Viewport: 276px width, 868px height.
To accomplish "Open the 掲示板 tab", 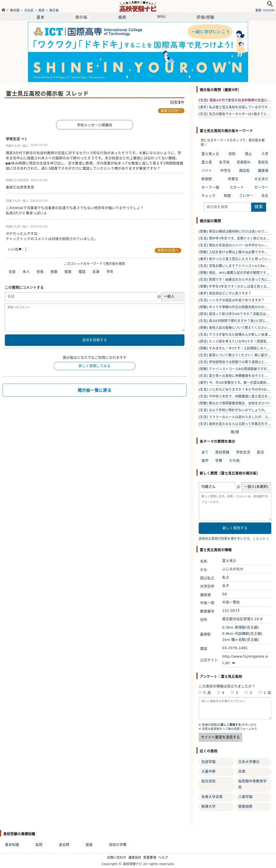I will pyautogui.click(x=81, y=17).
